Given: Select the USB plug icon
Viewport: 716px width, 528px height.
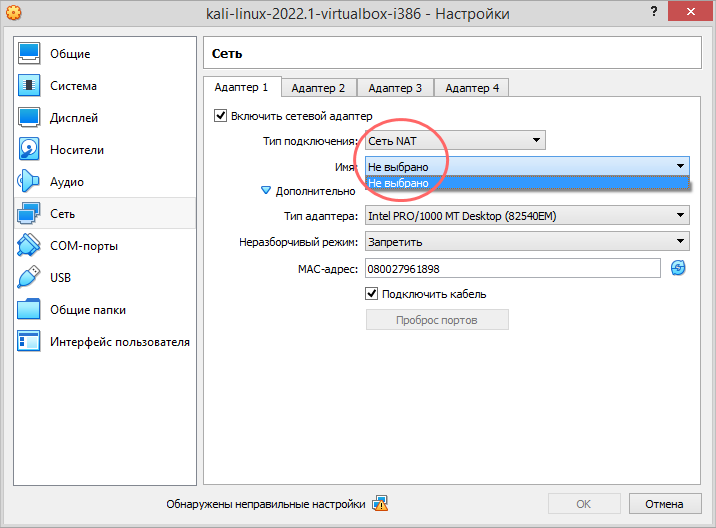Looking at the screenshot, I should (28, 277).
